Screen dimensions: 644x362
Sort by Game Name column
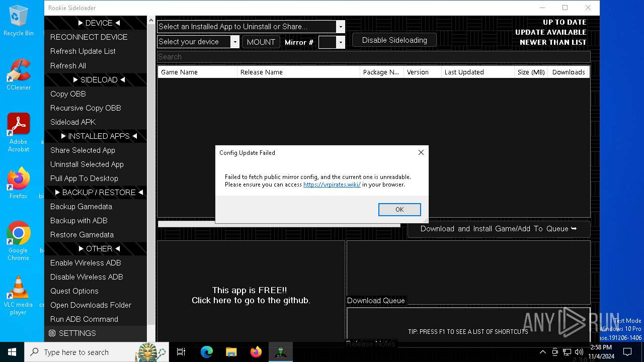pos(197,72)
